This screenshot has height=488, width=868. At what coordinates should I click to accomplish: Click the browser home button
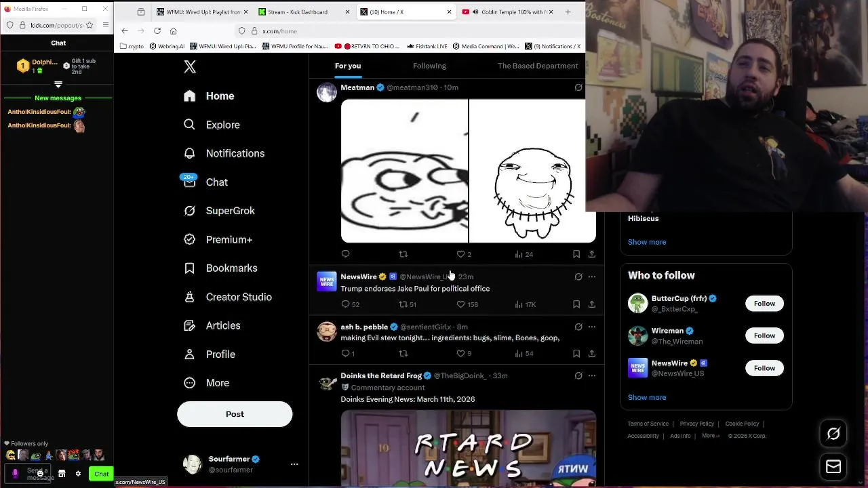(174, 31)
